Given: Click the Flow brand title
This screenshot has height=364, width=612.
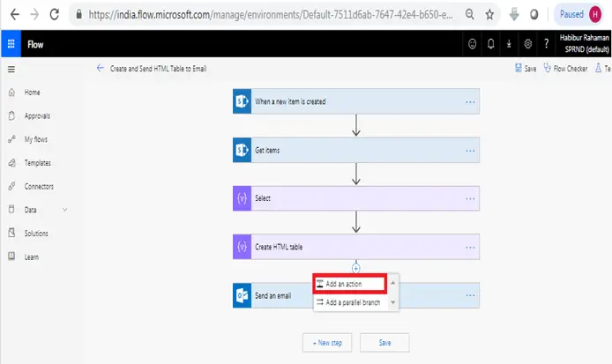Looking at the screenshot, I should pos(35,44).
